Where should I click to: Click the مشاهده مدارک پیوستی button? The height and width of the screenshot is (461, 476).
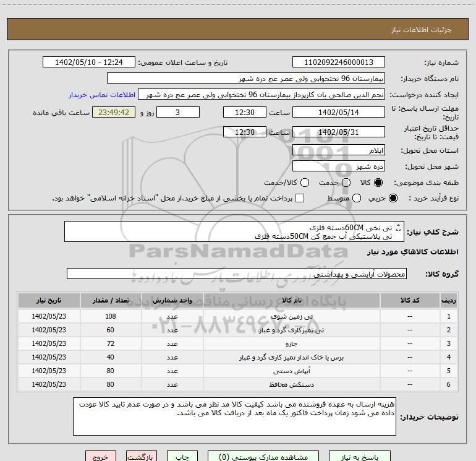point(263,457)
